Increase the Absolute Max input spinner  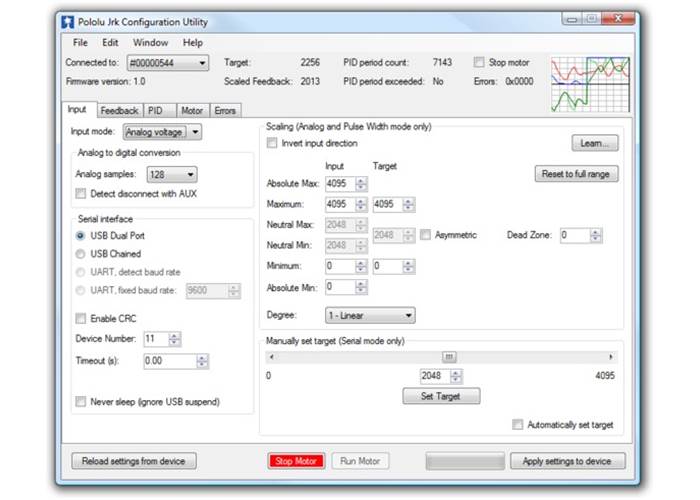[x=361, y=180]
